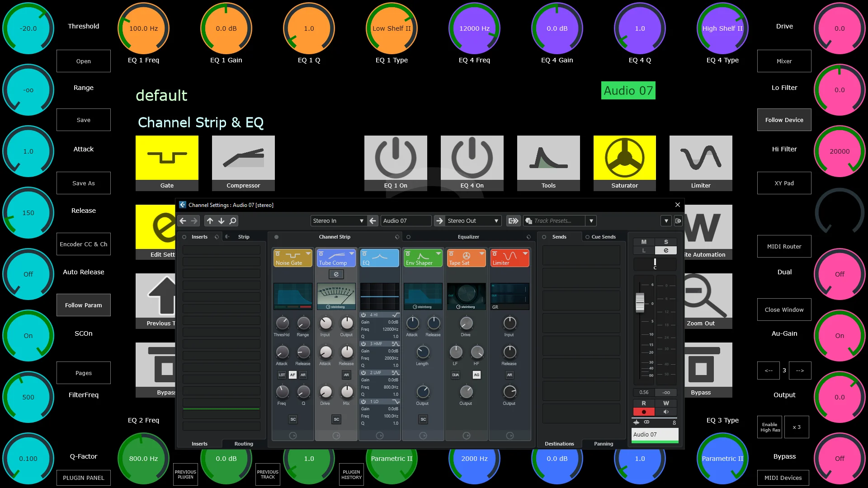Select the Gate tile in Channel Strip & EQ
868x488 pixels.
coord(167,163)
